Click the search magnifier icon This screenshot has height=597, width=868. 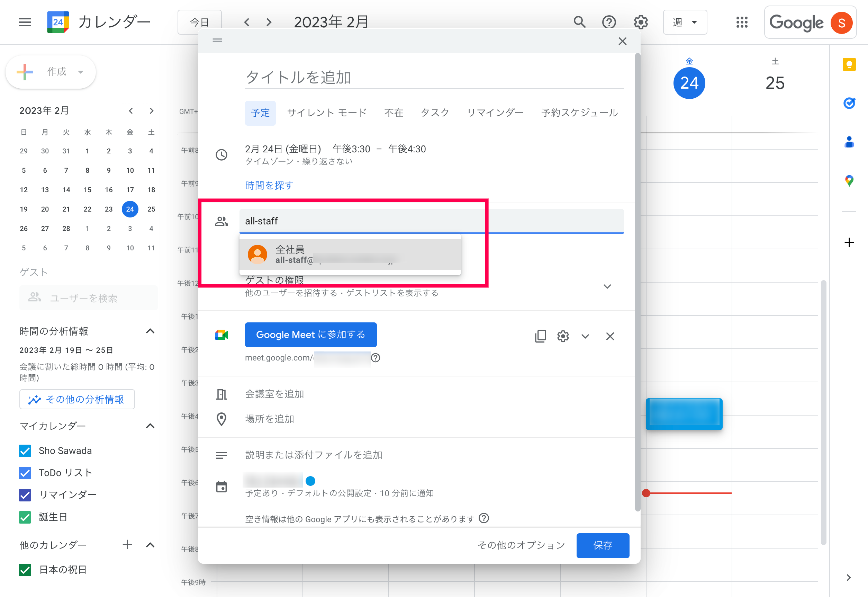579,22
